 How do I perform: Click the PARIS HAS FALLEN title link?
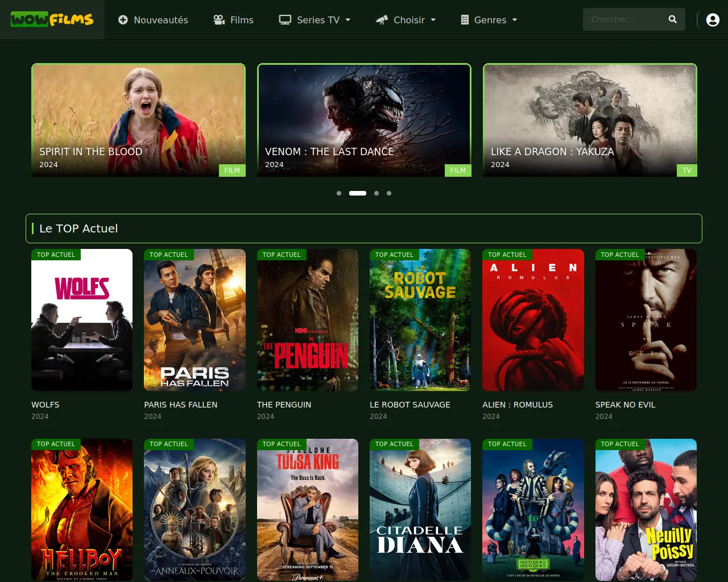click(181, 405)
